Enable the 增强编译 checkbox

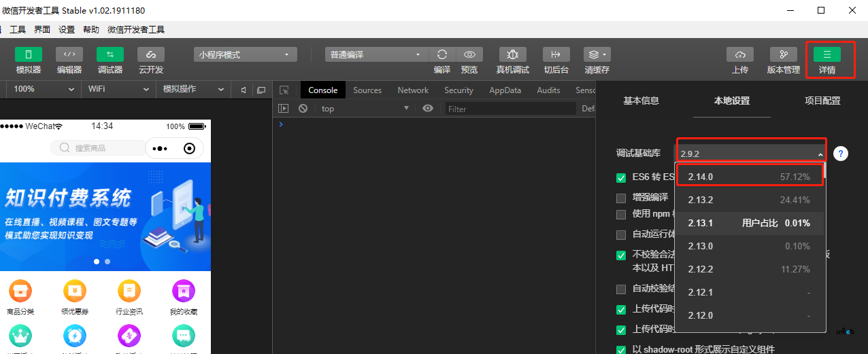point(621,198)
